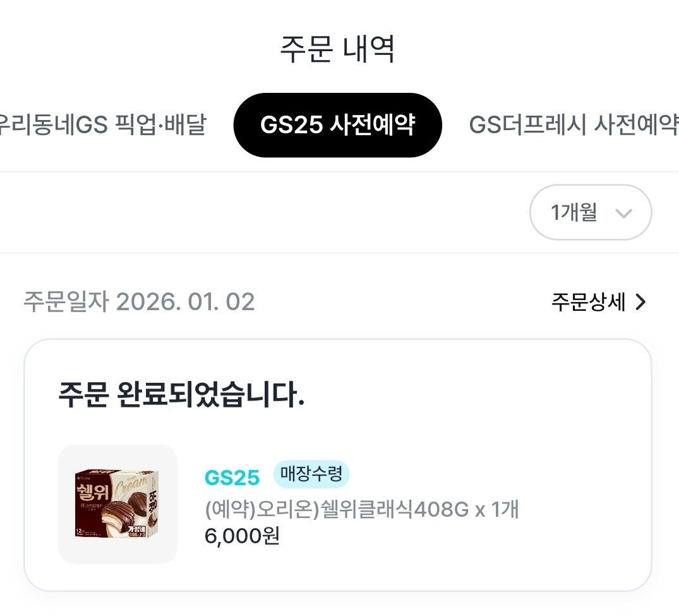Select the GS25 사전예약 tab

point(337,125)
